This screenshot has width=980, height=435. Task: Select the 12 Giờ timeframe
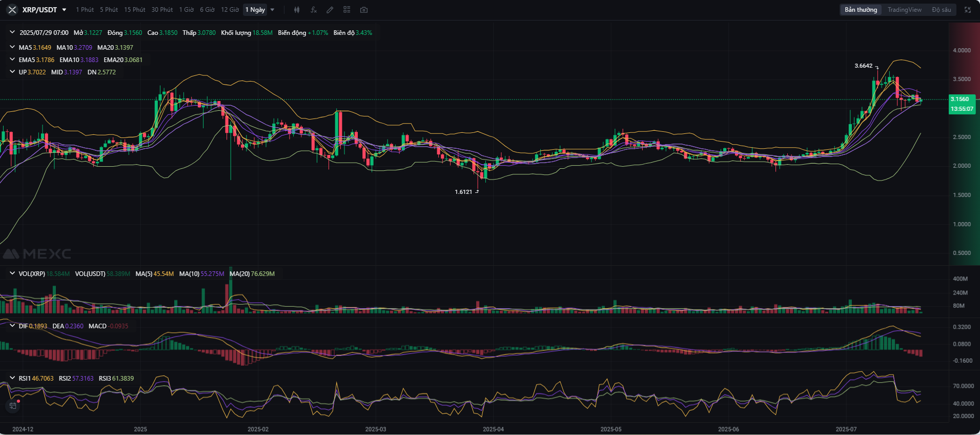click(230, 10)
